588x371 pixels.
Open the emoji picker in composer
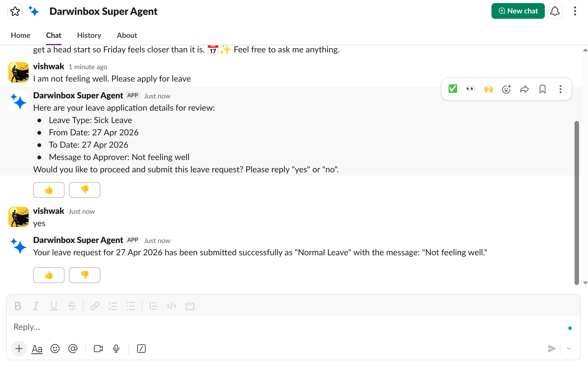[55, 349]
